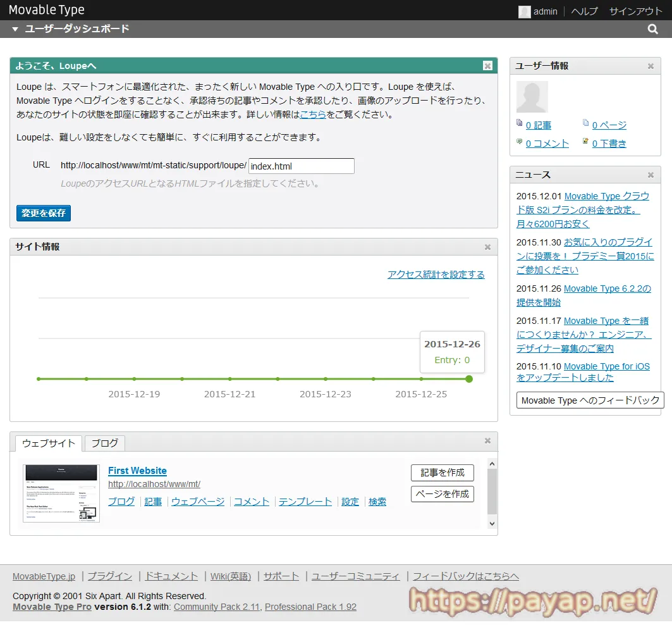This screenshot has width=672, height=632.
Task: Open the こちら link in Loupe description
Action: pos(313,115)
